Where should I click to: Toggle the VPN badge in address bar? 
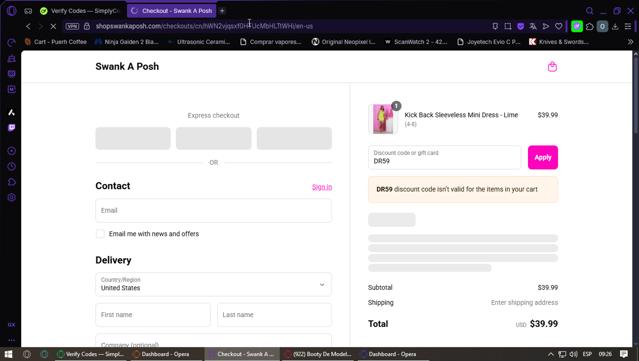pos(72,26)
